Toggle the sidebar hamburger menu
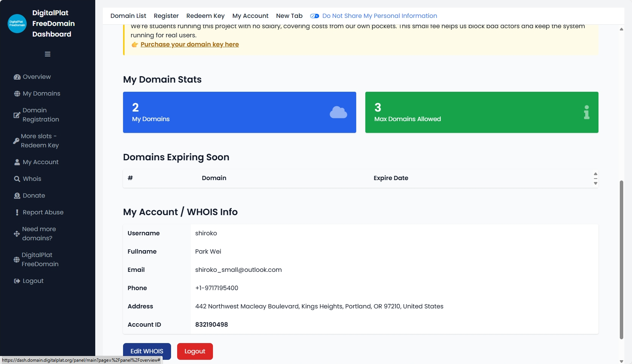 pyautogui.click(x=48, y=54)
